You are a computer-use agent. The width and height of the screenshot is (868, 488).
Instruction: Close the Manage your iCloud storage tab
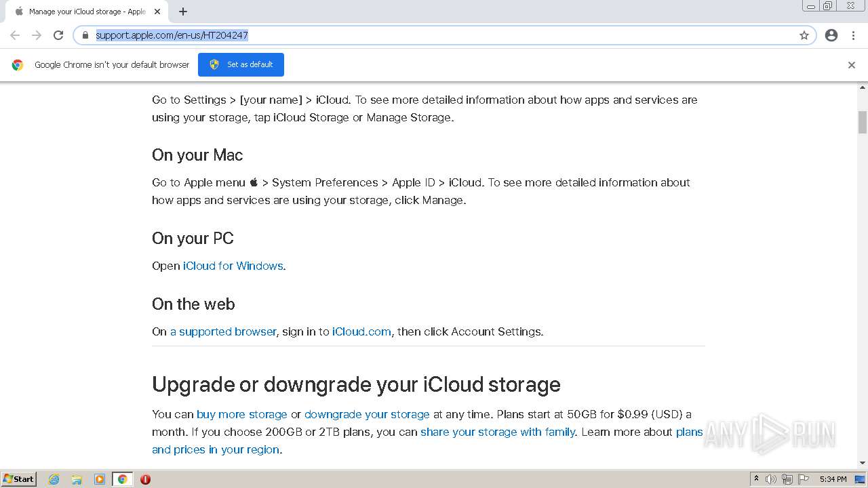(x=157, y=12)
